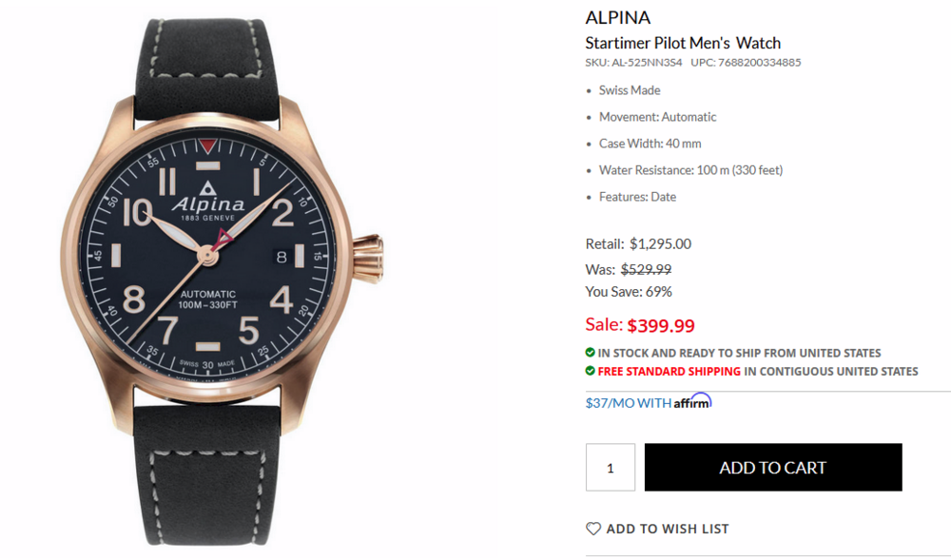Click the sale price $399.99
This screenshot has height=560, width=951.
pos(661,325)
